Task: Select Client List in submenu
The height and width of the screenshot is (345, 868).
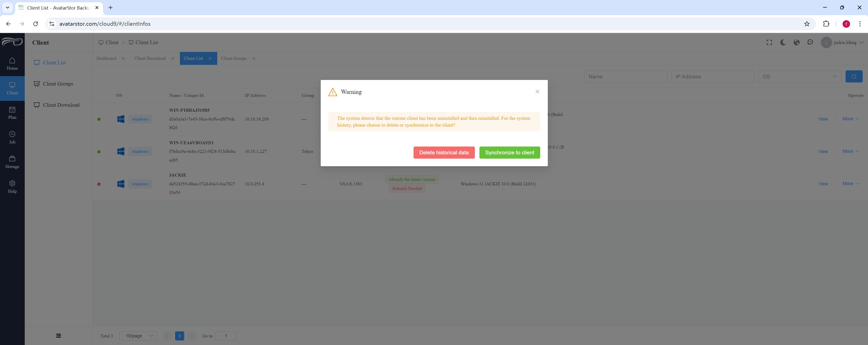Action: [x=54, y=63]
